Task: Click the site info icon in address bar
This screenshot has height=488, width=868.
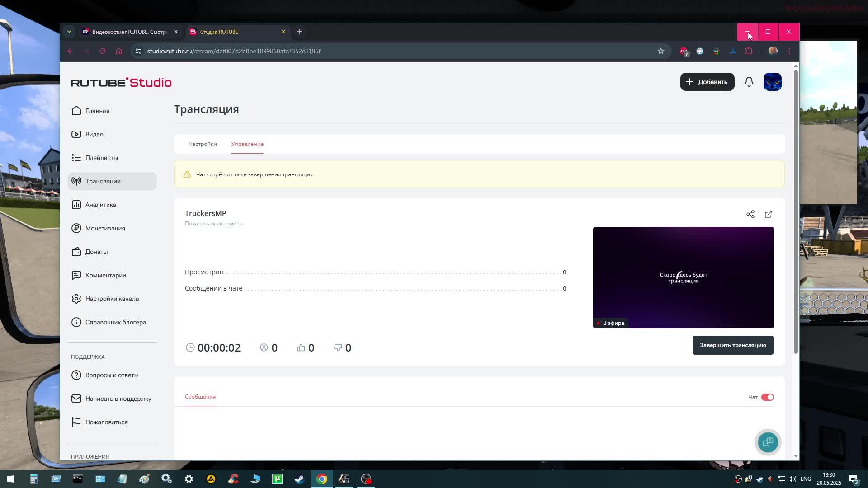Action: (138, 51)
